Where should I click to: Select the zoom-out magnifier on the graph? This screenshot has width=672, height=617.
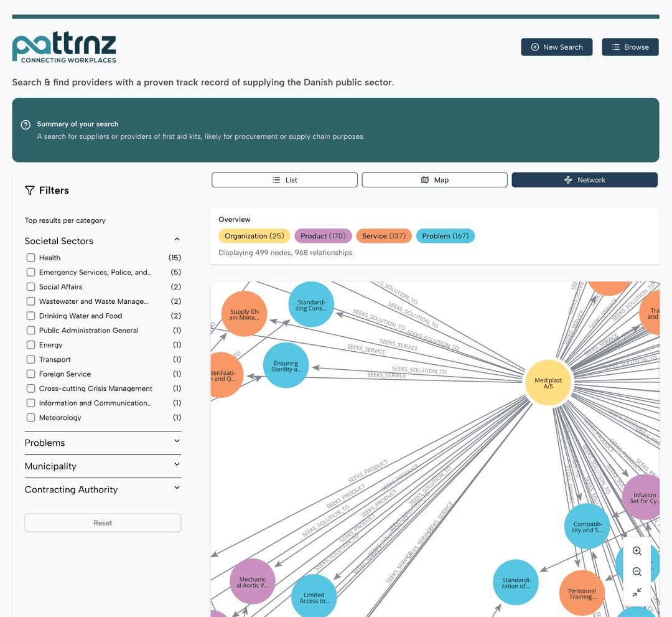pyautogui.click(x=637, y=571)
